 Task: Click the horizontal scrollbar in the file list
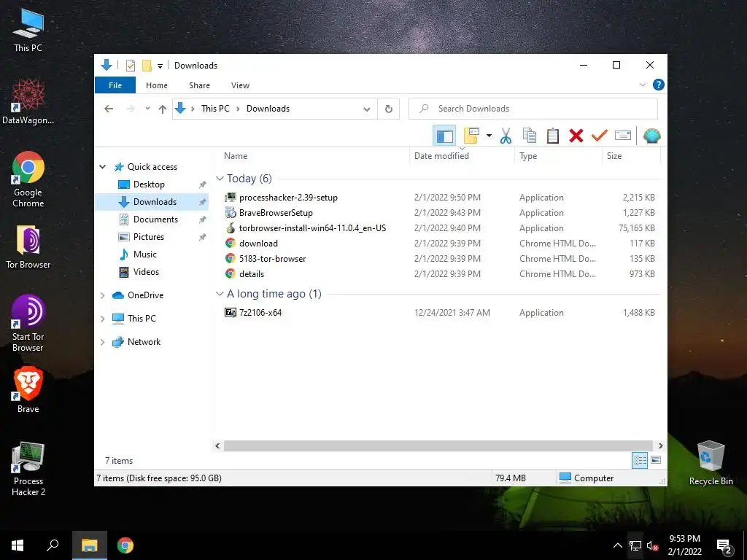pos(438,446)
